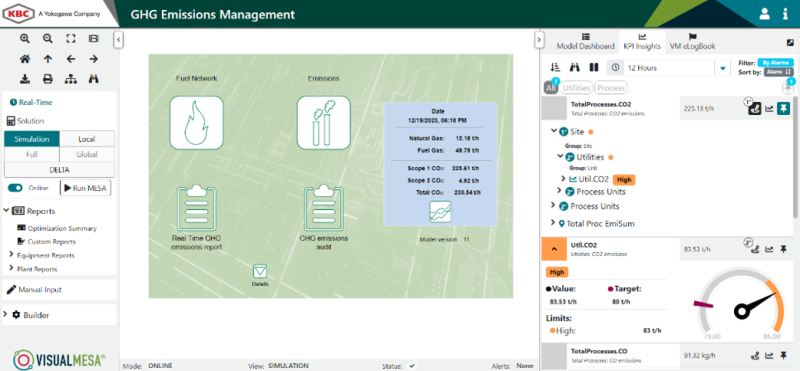
Task: Open the info icon in header
Action: [786, 14]
